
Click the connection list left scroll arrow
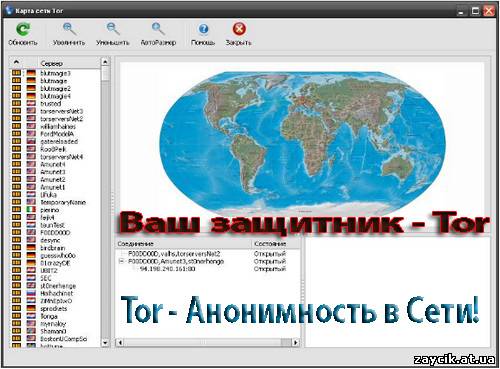(120, 342)
